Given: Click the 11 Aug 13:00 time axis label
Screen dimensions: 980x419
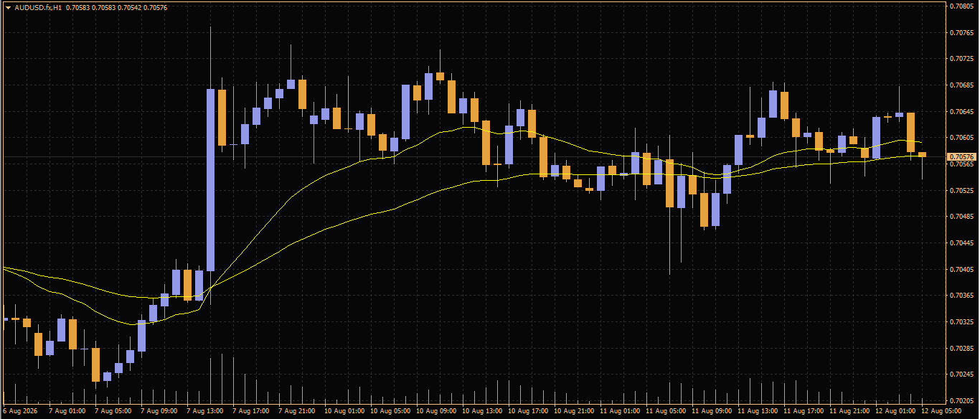Looking at the screenshot, I should (x=758, y=412).
